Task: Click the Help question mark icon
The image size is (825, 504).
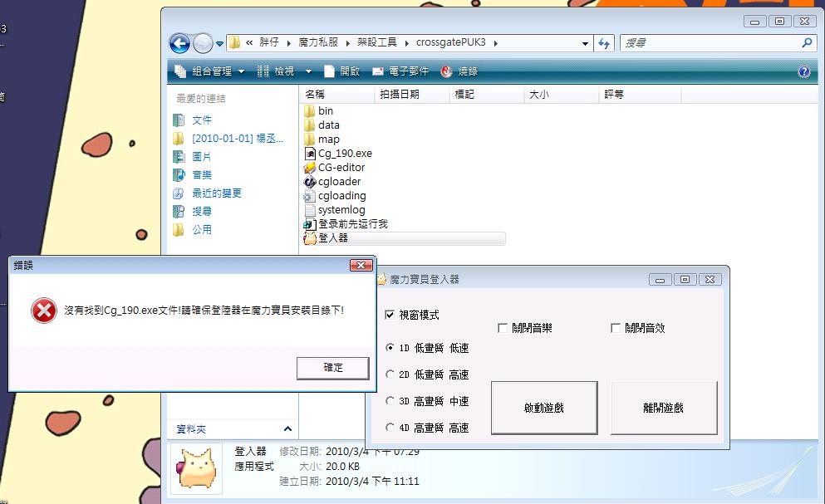Action: coord(803,72)
